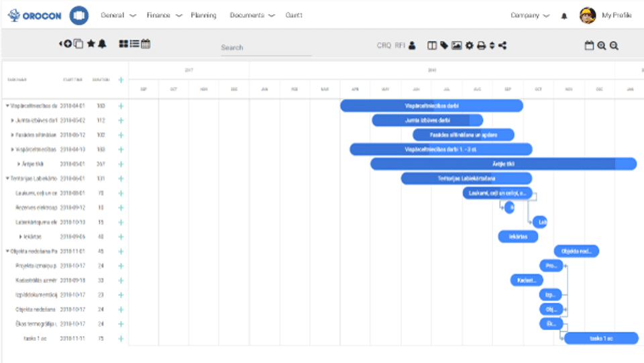This screenshot has height=363, width=644.
Task: Click the Vispārceltniecības darbi top Gantt bar
Action: tap(431, 106)
